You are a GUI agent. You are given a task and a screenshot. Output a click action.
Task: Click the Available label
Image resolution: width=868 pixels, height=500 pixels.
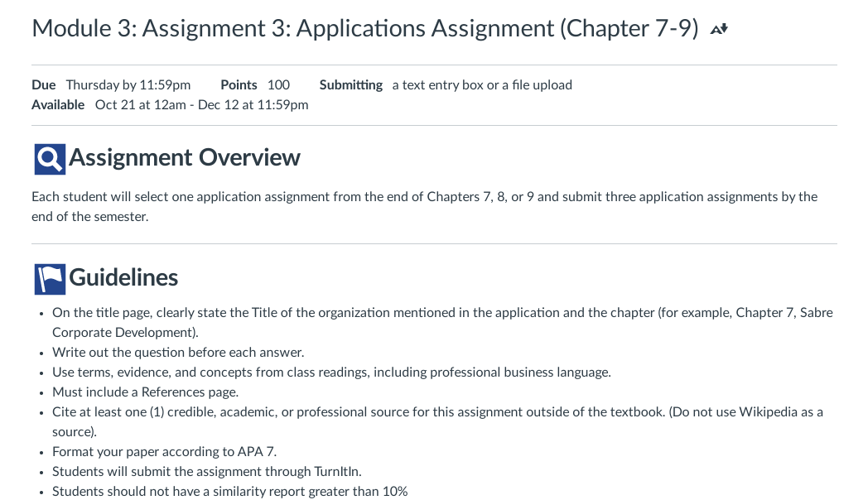point(58,105)
